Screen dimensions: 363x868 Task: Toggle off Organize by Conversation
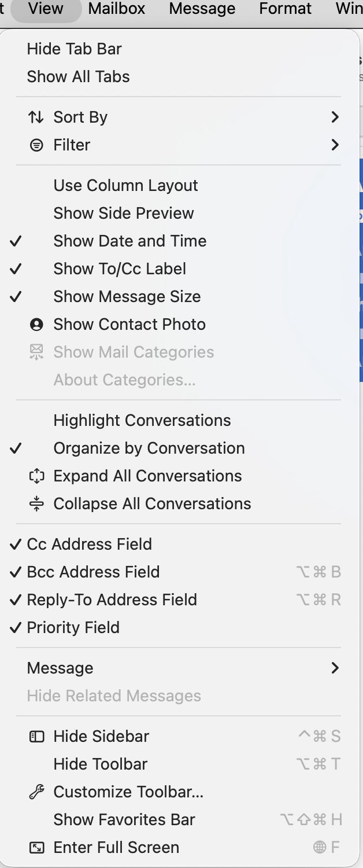[x=149, y=448]
